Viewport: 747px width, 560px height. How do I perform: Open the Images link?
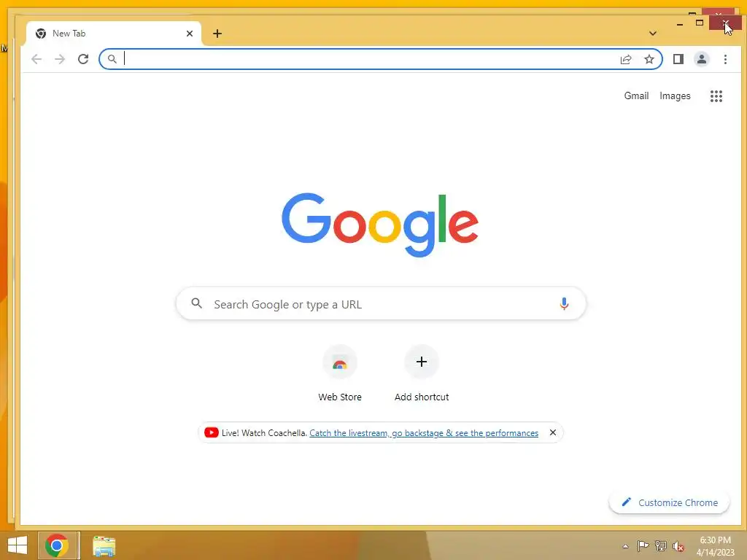coord(675,96)
